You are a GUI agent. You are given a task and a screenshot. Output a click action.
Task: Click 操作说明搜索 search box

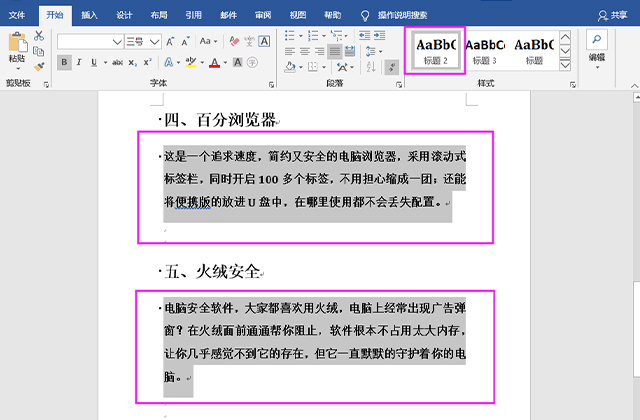pyautogui.click(x=402, y=16)
